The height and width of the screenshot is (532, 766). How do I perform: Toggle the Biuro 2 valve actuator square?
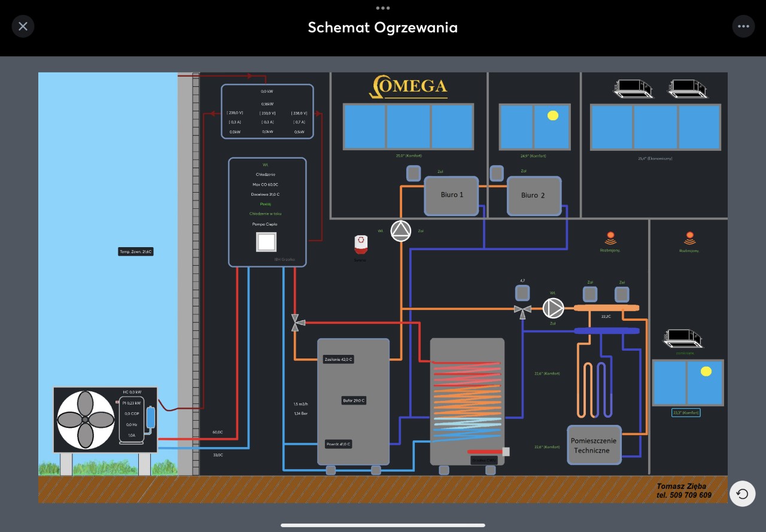pyautogui.click(x=497, y=174)
